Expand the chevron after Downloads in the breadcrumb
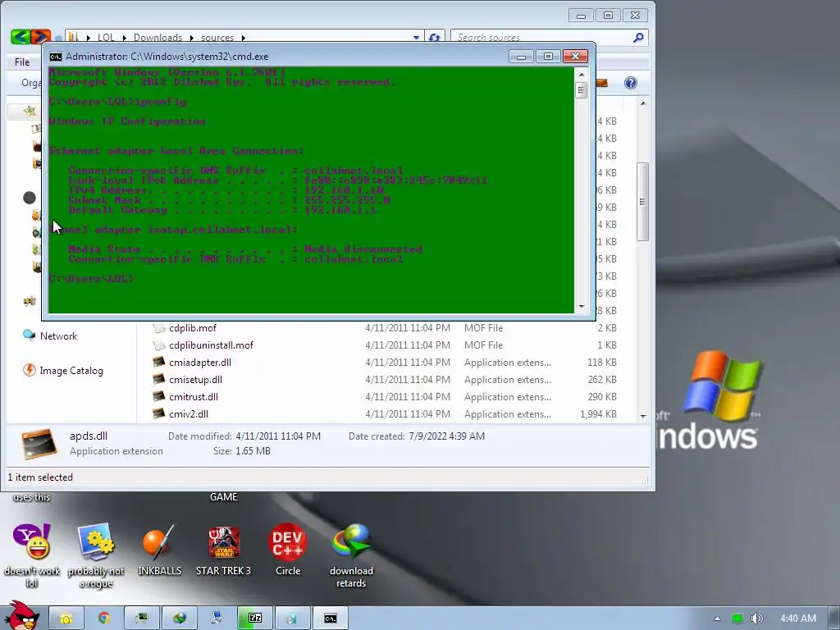Image resolution: width=840 pixels, height=630 pixels. [x=192, y=38]
